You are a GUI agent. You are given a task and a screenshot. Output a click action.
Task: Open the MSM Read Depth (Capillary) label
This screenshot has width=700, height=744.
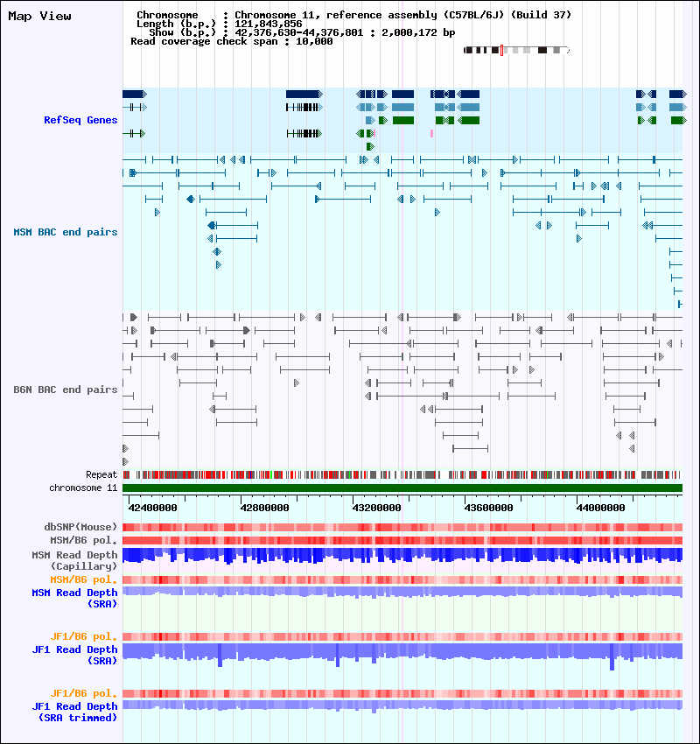pyautogui.click(x=75, y=560)
